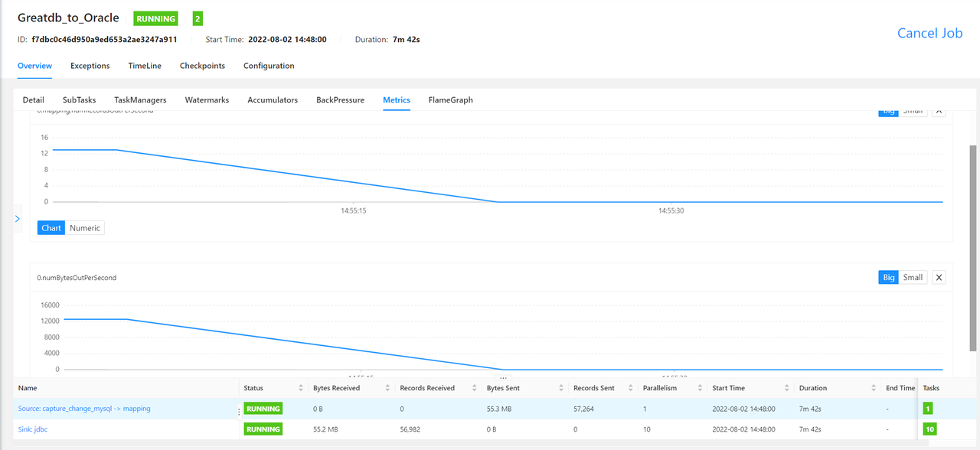Image resolution: width=980 pixels, height=450 pixels.
Task: Open the three-dot handle beside Source row
Action: pyautogui.click(x=239, y=411)
